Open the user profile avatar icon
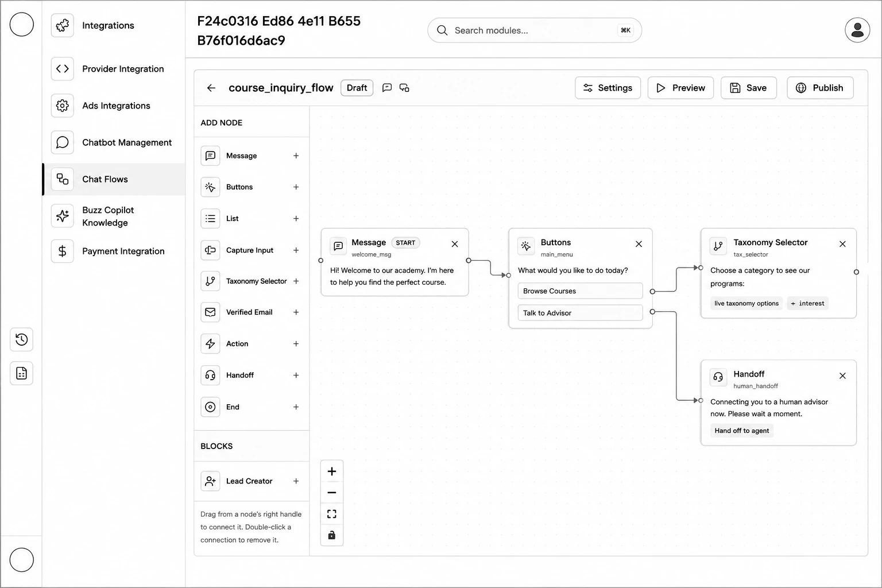Viewport: 882px width, 588px height. (x=857, y=30)
